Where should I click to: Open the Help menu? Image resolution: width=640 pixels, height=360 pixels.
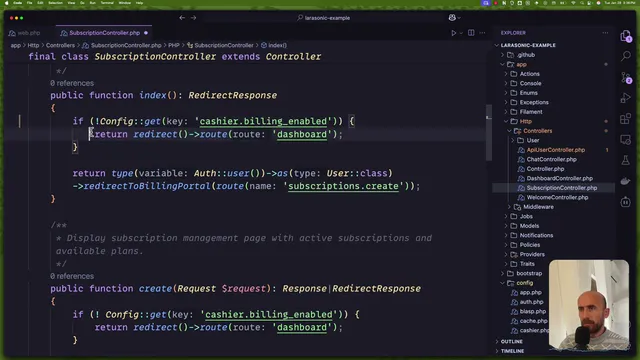pyautogui.click(x=140, y=3)
